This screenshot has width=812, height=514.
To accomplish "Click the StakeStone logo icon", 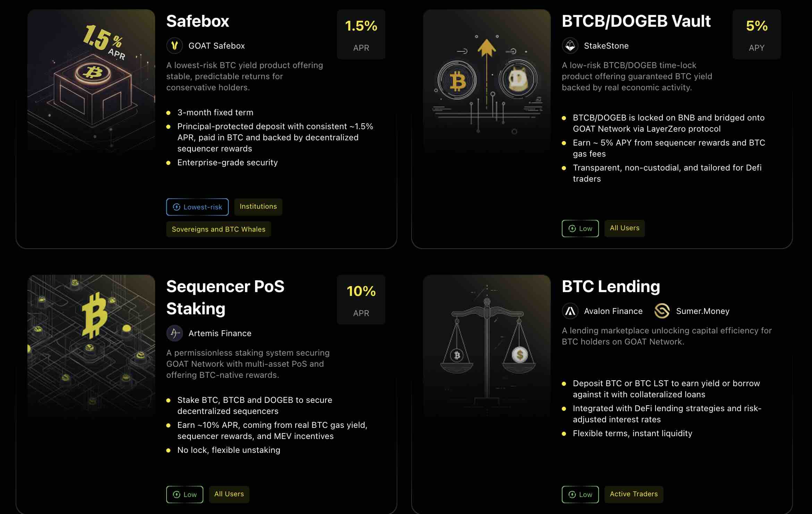I will [x=570, y=46].
